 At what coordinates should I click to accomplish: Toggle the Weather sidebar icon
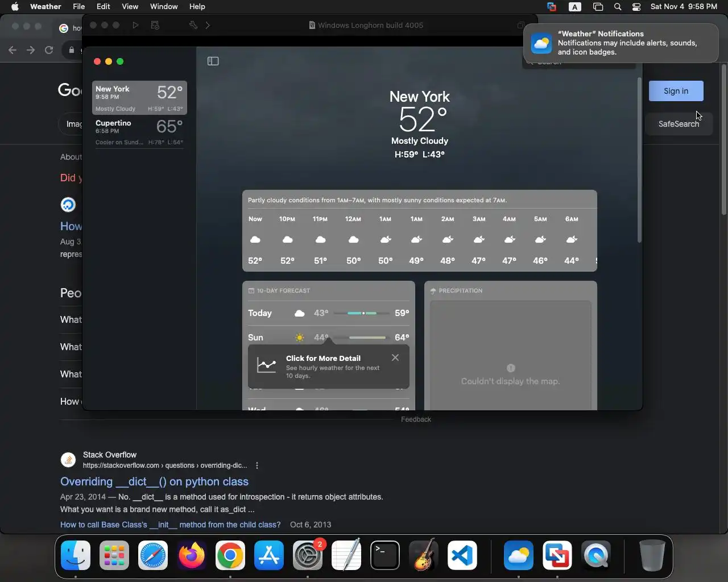click(213, 61)
